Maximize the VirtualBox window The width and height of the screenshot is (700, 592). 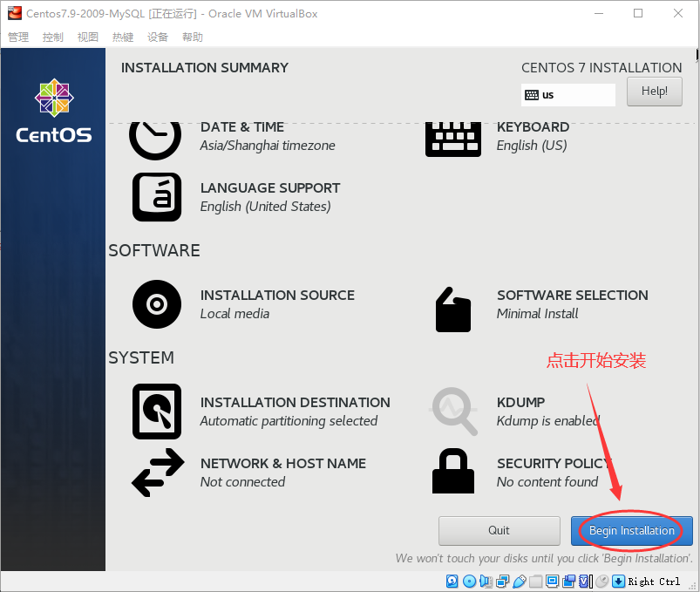pos(638,13)
